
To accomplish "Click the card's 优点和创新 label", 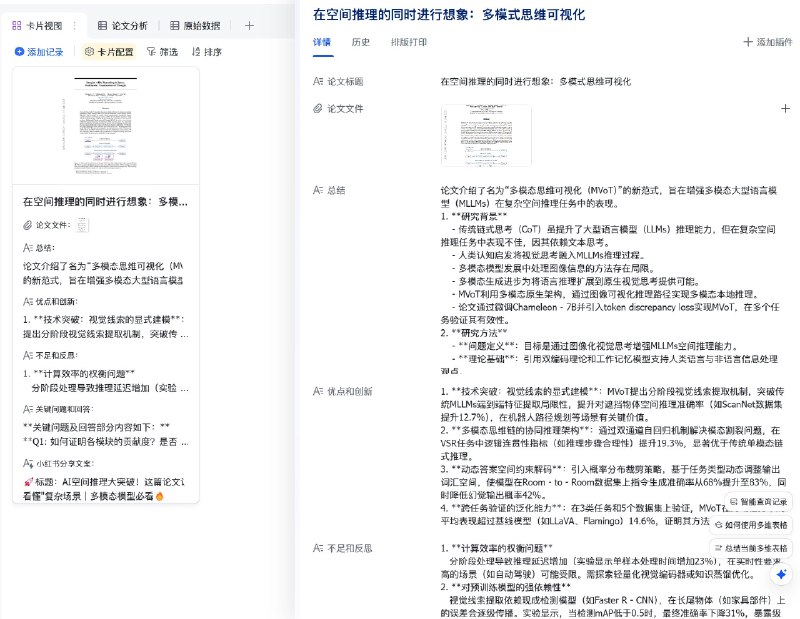I will (x=51, y=302).
